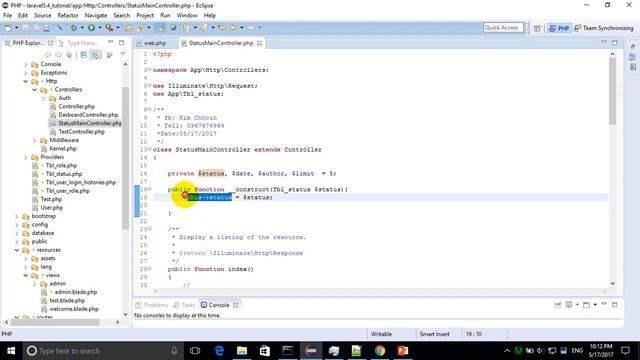Click the editor vertical scrollbar thumb
The width and height of the screenshot is (640, 360).
click(612, 91)
